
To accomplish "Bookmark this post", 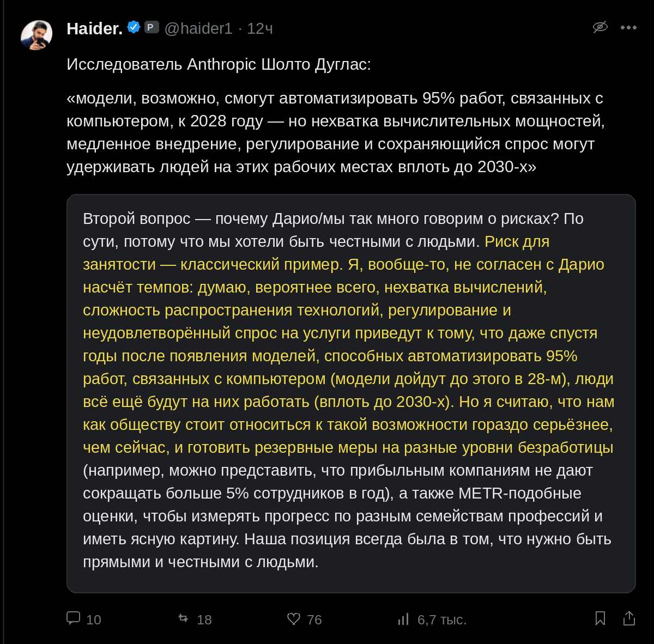I will [x=600, y=618].
